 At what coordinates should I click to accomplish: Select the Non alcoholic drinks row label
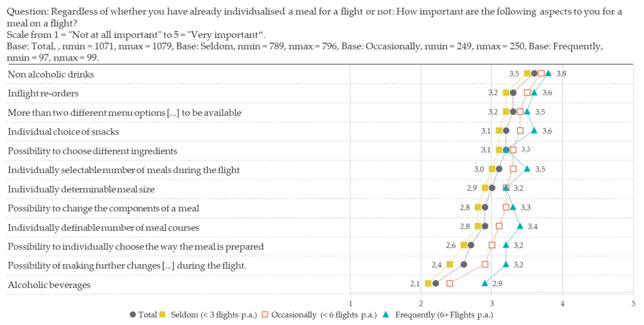[x=51, y=74]
